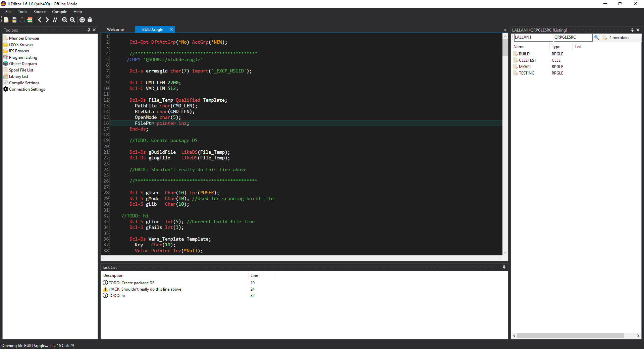
Task: Click the Description column header in Task List
Action: [x=175, y=276]
